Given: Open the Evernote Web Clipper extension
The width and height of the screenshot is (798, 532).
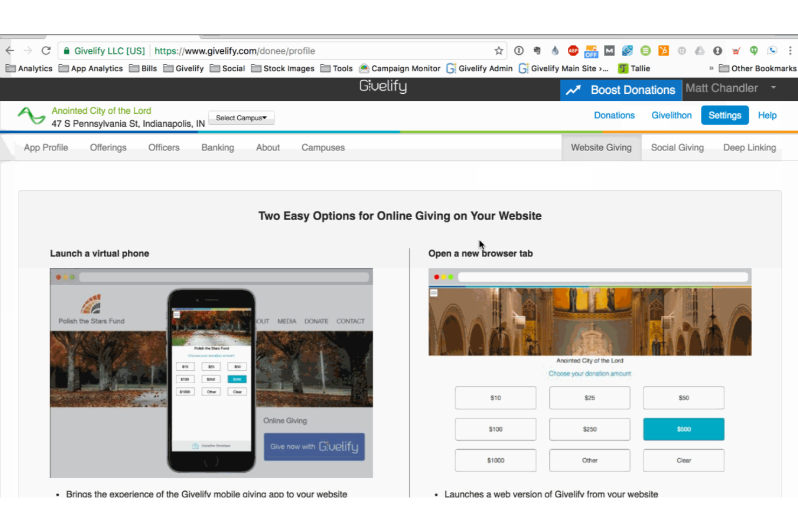Looking at the screenshot, I should (x=537, y=51).
